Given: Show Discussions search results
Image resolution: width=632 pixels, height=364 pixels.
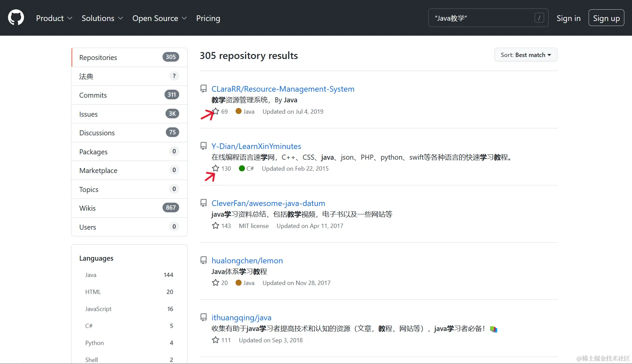Looking at the screenshot, I should 129,133.
